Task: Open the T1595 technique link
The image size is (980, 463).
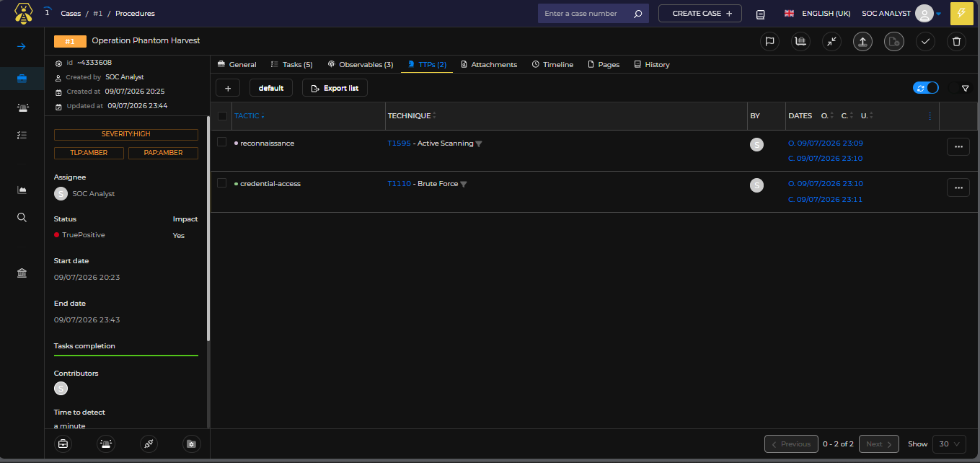Action: [x=399, y=144]
